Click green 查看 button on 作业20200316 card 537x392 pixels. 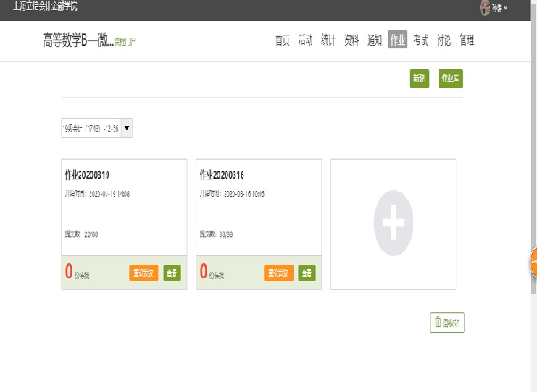306,272
